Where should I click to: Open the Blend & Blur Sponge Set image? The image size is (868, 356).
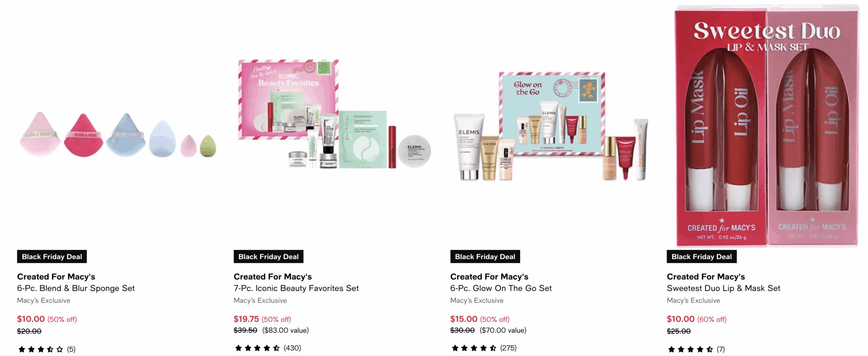(x=118, y=135)
